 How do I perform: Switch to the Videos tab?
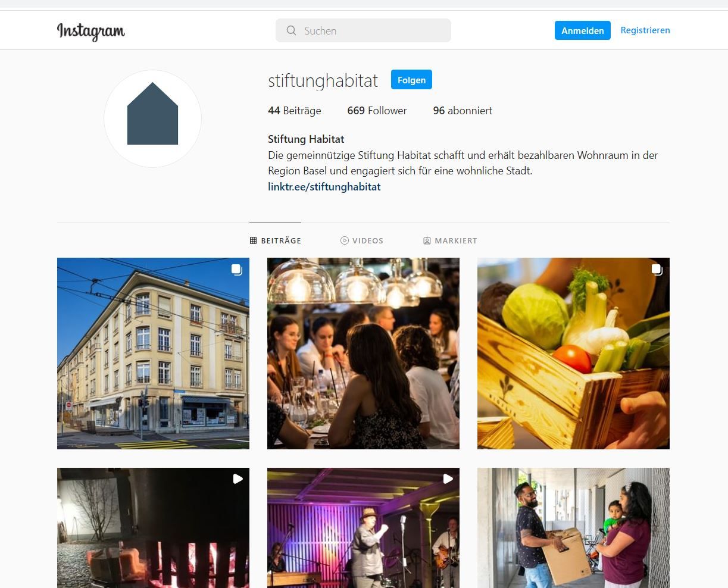(362, 240)
